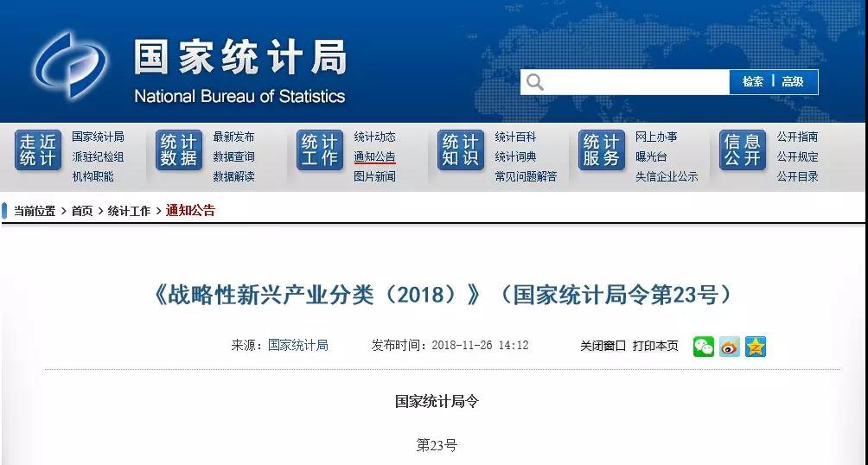Open the 走近统计 section tile
Image resolution: width=868 pixels, height=465 pixels.
(38, 150)
